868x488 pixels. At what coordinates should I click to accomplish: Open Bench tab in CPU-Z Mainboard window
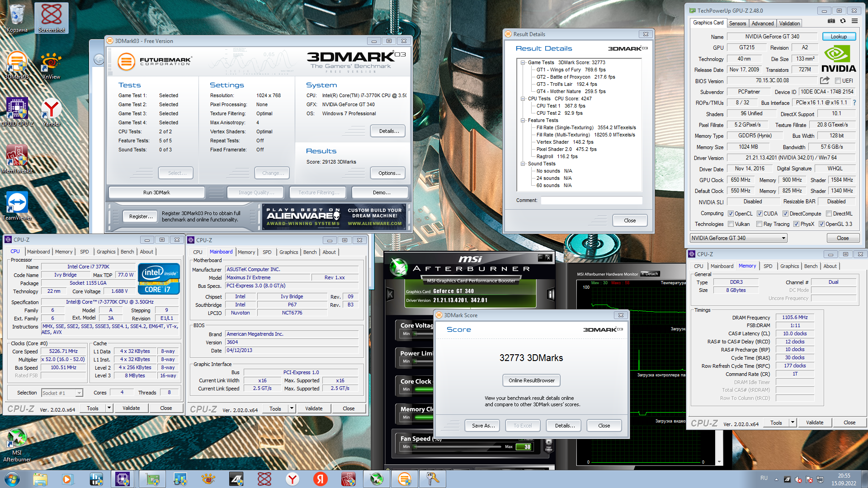(310, 252)
